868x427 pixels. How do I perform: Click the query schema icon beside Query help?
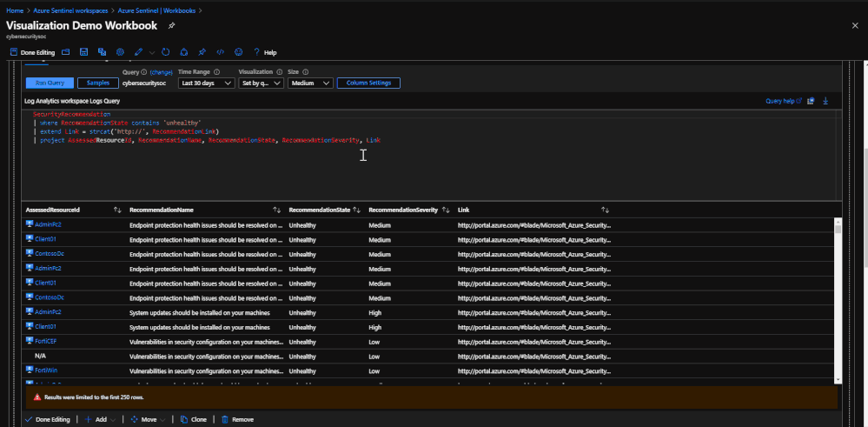[811, 101]
